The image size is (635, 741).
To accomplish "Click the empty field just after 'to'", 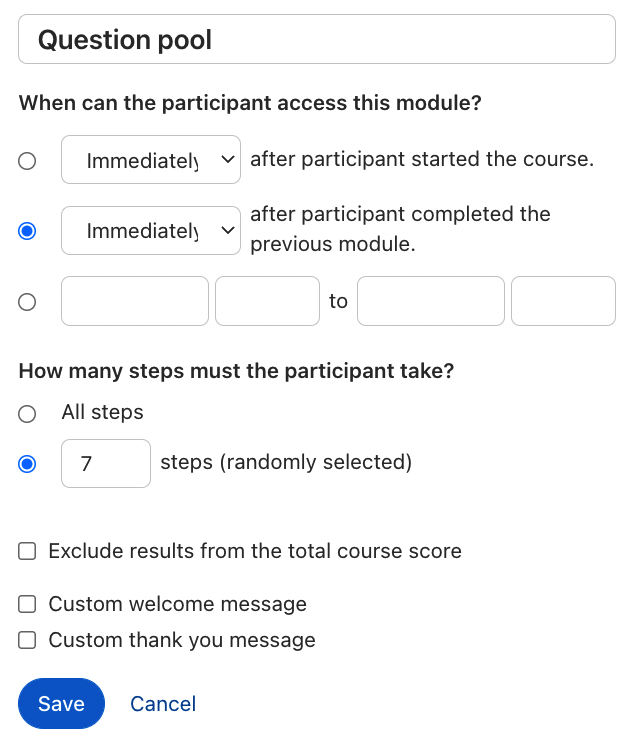I will tap(431, 301).
